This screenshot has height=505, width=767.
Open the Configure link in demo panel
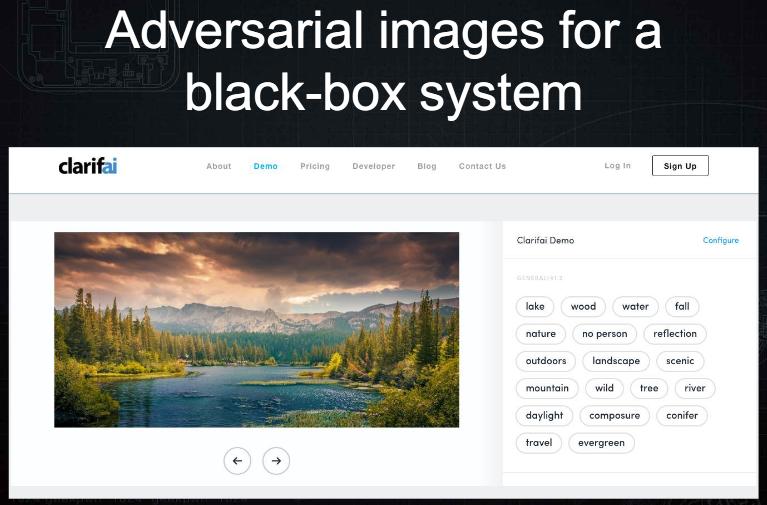720,240
